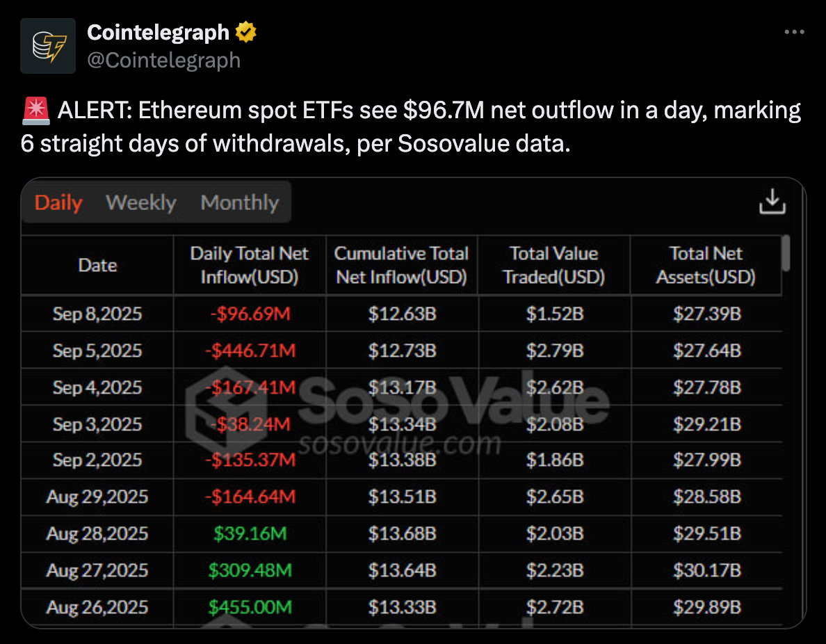Click the Cointelegraph profile avatar
The height and width of the screenshot is (644, 826).
(x=48, y=46)
